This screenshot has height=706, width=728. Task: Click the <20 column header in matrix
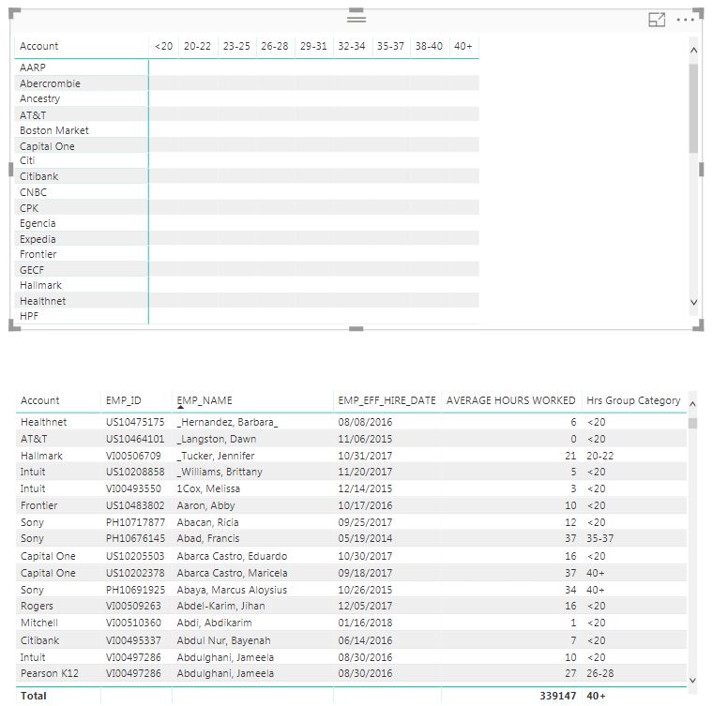point(163,46)
